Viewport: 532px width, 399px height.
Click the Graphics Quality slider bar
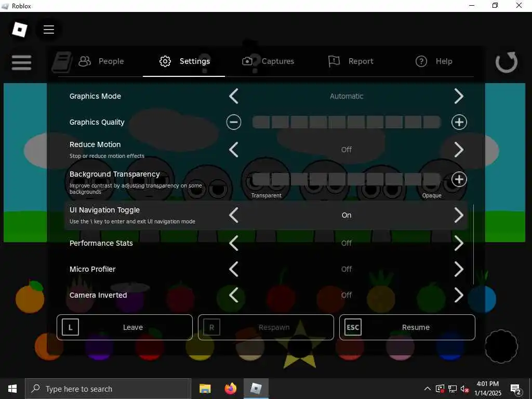(347, 122)
